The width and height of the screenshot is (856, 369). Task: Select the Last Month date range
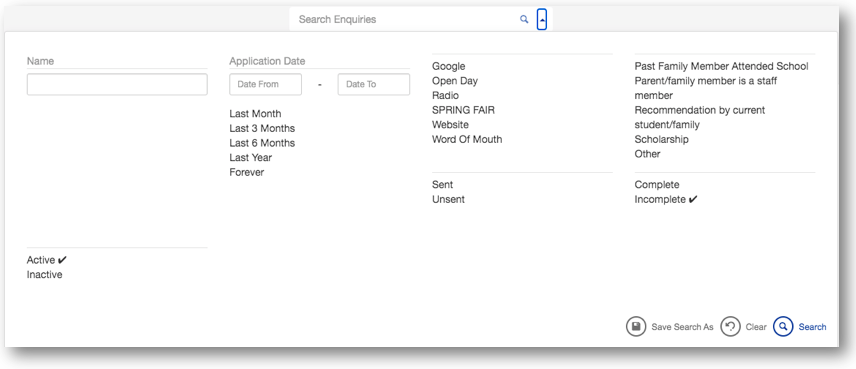(255, 114)
